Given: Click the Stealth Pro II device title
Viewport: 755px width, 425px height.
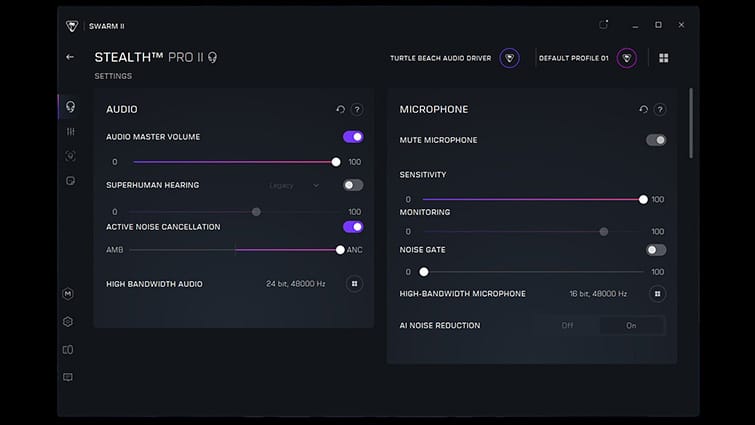Looking at the screenshot, I should [149, 57].
